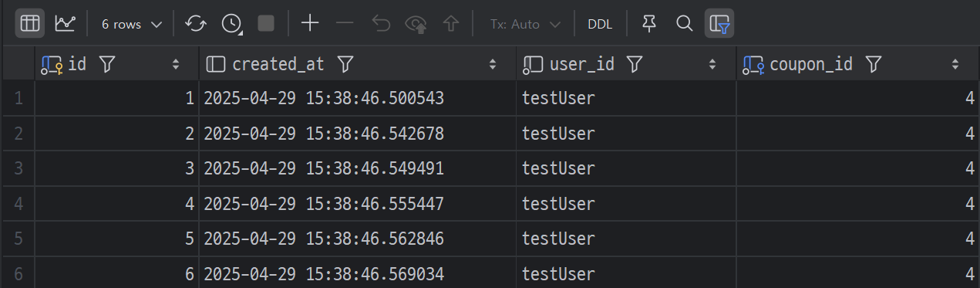Select row number 1 in gutter
Viewport: 980px width, 288px height.
click(18, 98)
